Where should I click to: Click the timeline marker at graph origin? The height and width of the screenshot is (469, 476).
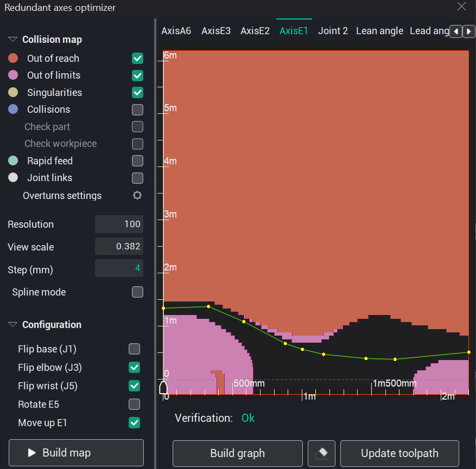(163, 388)
